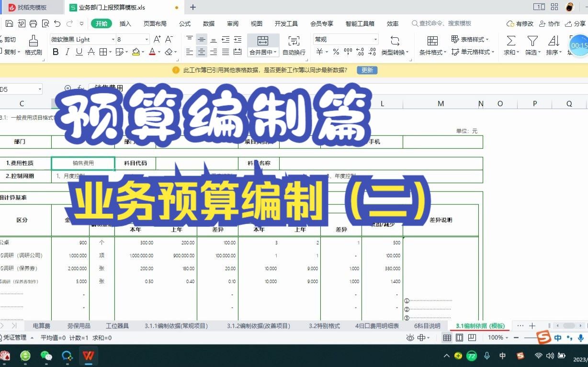Click the fill color bucket icon

pos(136,52)
